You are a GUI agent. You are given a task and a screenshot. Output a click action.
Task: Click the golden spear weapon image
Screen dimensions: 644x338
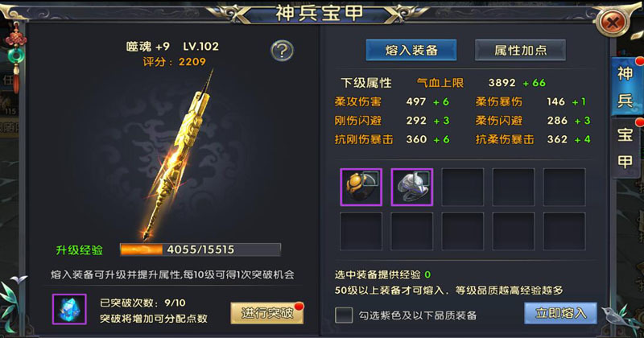(x=179, y=155)
